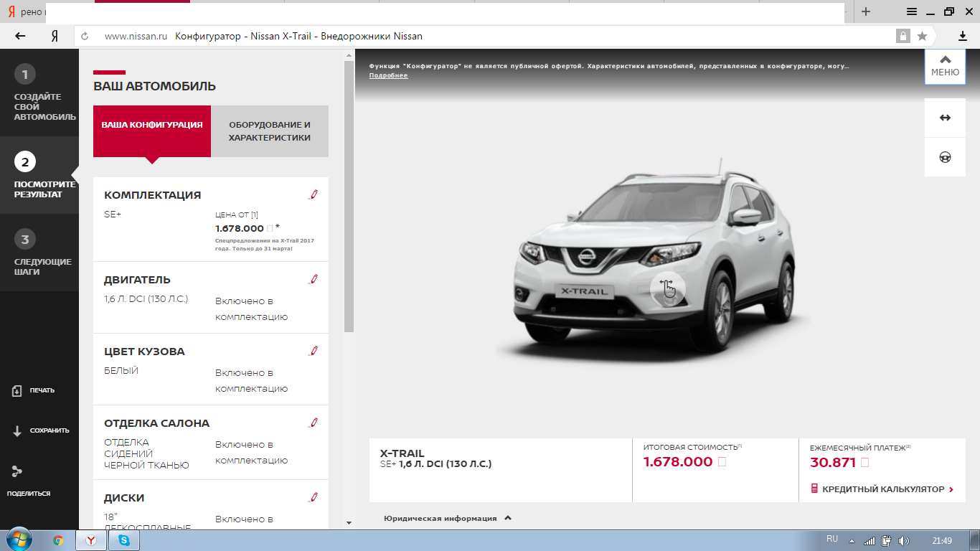Open the Windows Start menu

(19, 540)
